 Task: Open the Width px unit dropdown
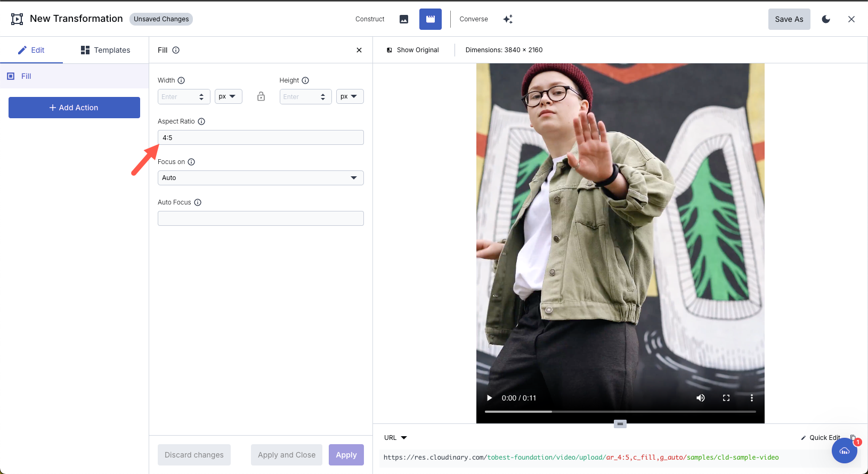point(229,96)
